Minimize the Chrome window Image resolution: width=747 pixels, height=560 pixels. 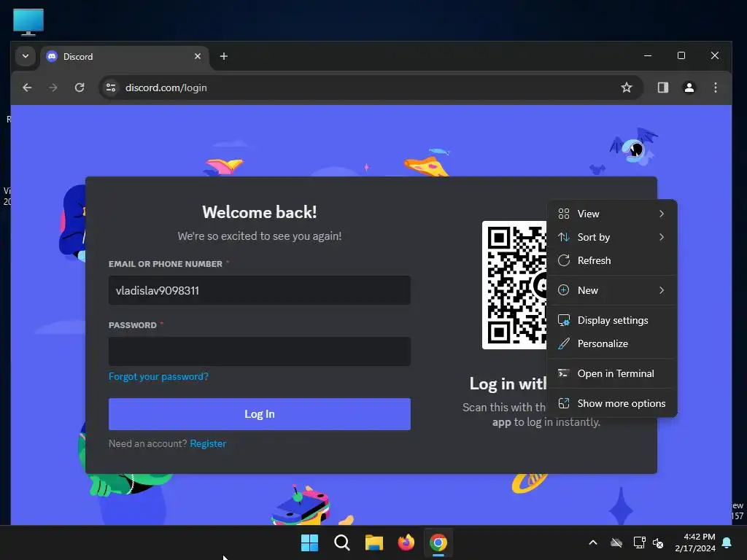point(648,55)
